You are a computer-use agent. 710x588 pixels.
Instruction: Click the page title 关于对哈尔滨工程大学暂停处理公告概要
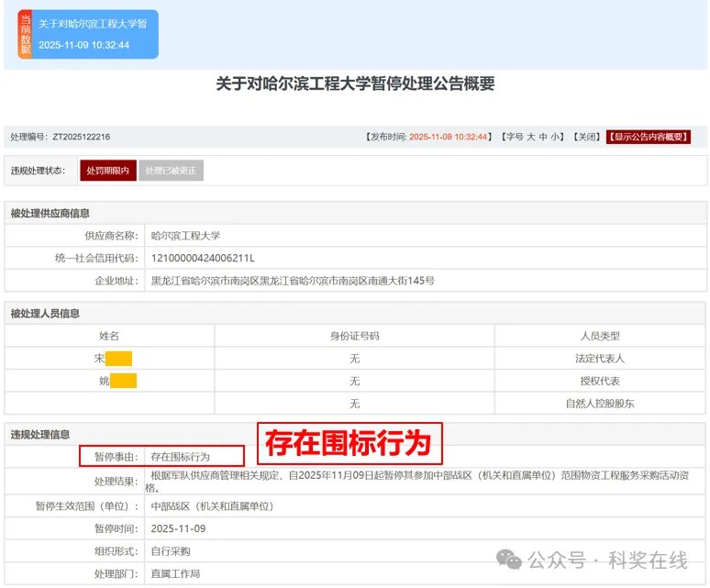[x=355, y=83]
